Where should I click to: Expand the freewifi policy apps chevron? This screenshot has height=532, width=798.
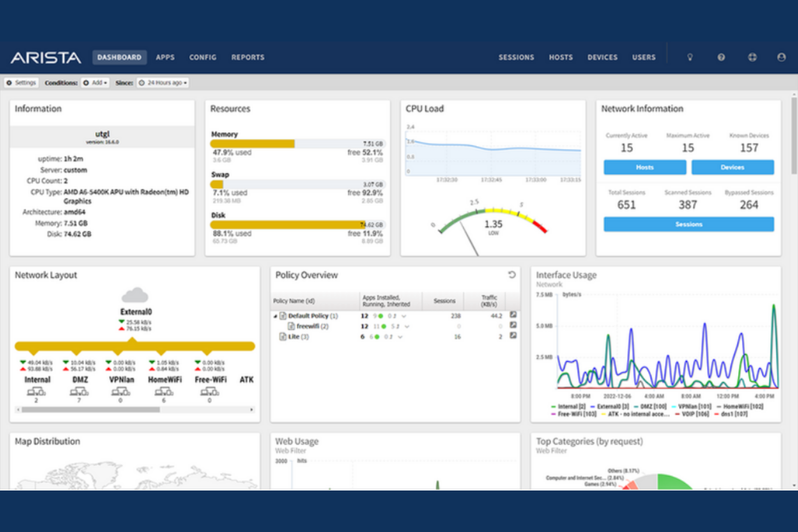[407, 327]
